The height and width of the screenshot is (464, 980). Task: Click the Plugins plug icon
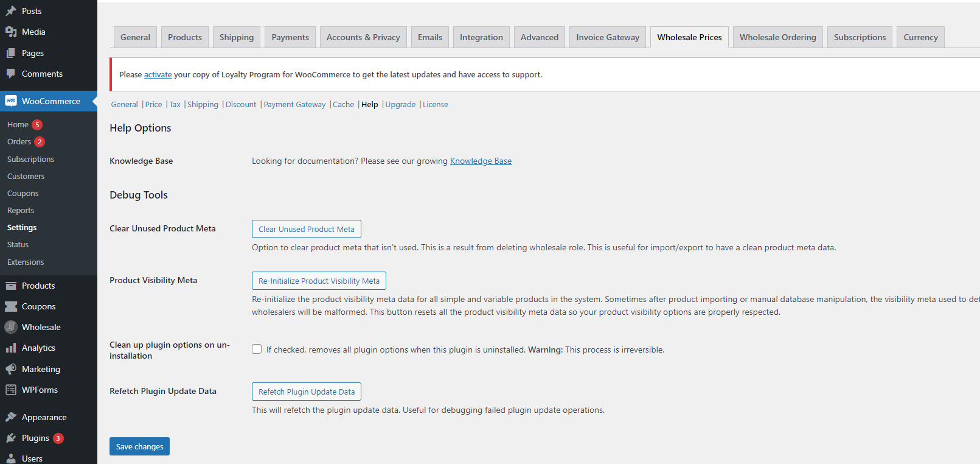tap(11, 438)
